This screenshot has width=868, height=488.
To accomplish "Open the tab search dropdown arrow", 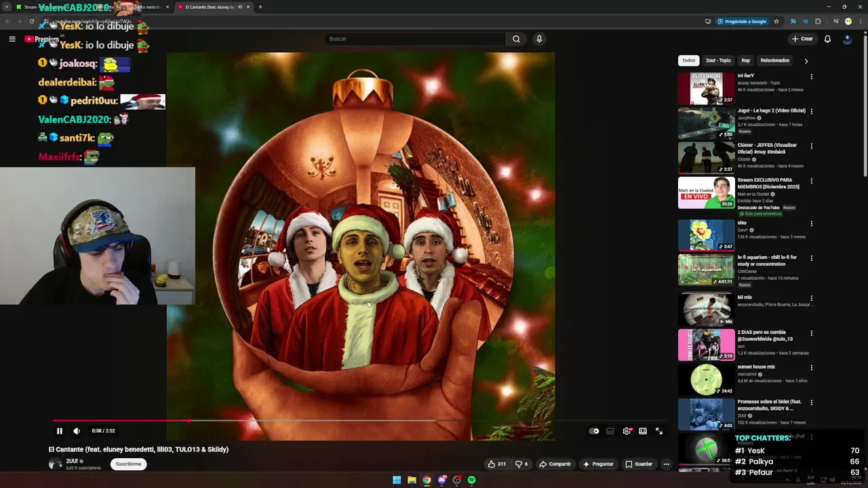I will pyautogui.click(x=7, y=7).
